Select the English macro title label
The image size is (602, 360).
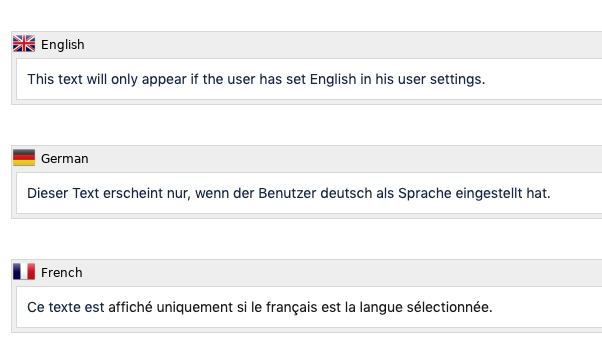click(63, 45)
